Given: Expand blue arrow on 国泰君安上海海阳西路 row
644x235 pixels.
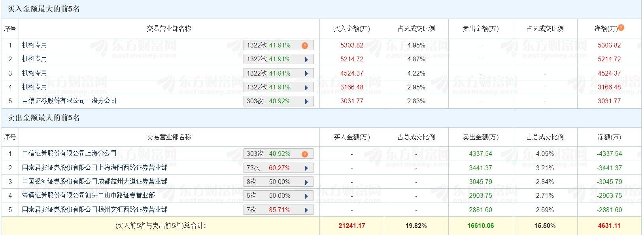Looking at the screenshot, I should (x=306, y=167).
